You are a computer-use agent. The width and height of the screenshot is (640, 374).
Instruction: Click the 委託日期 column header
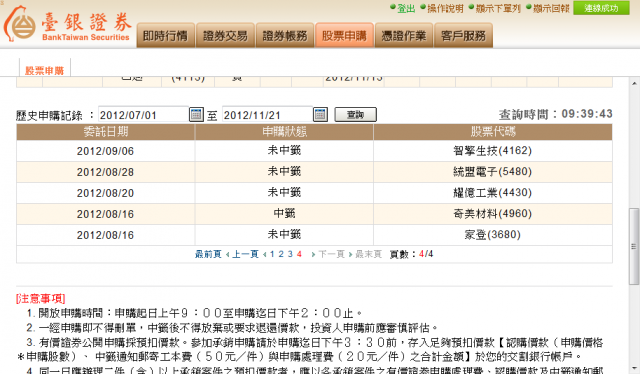click(x=106, y=131)
